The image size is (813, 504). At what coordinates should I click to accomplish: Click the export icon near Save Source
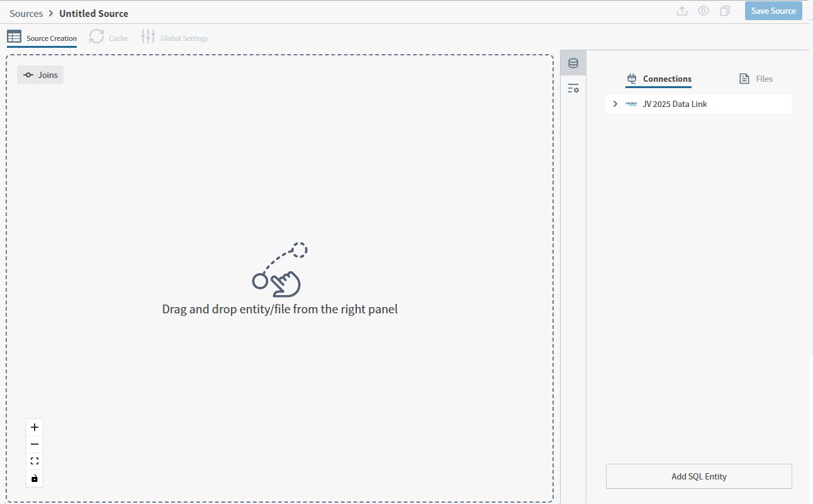click(682, 11)
